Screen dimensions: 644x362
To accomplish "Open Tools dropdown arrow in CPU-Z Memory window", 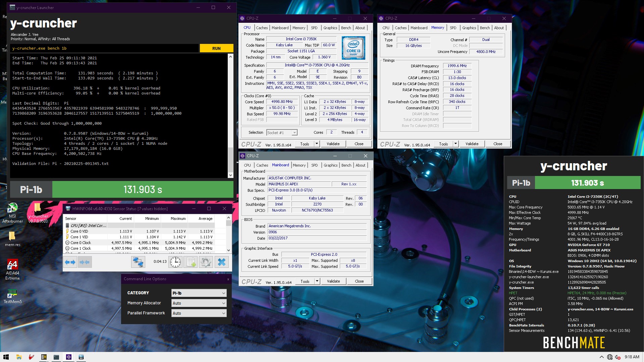I will tap(455, 144).
